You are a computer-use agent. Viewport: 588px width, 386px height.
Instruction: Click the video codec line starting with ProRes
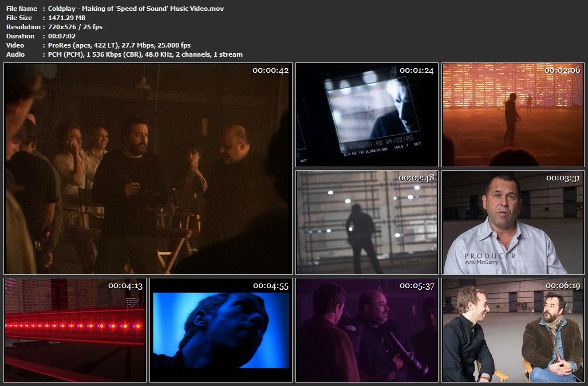click(119, 45)
